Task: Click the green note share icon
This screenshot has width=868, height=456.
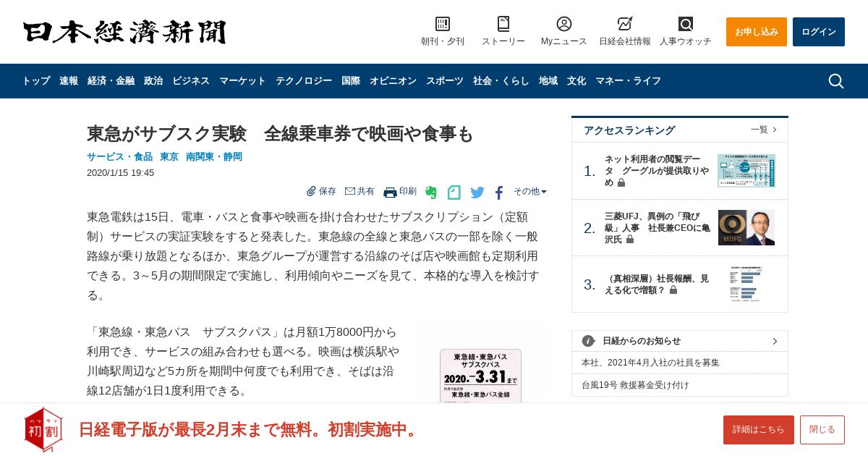Action: tap(454, 193)
